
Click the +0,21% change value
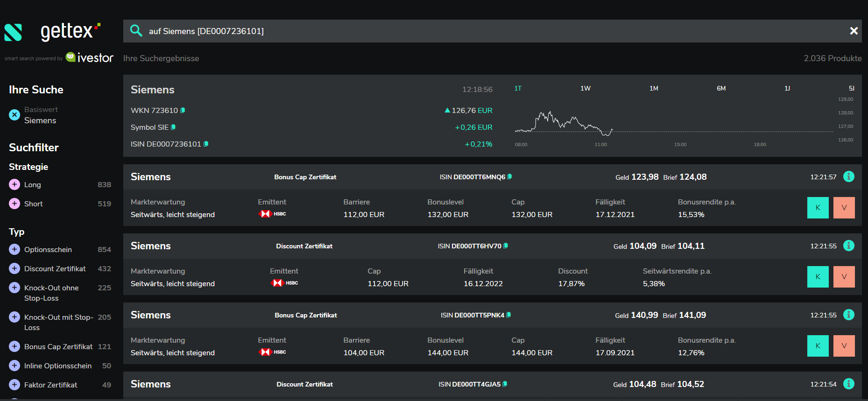point(478,144)
